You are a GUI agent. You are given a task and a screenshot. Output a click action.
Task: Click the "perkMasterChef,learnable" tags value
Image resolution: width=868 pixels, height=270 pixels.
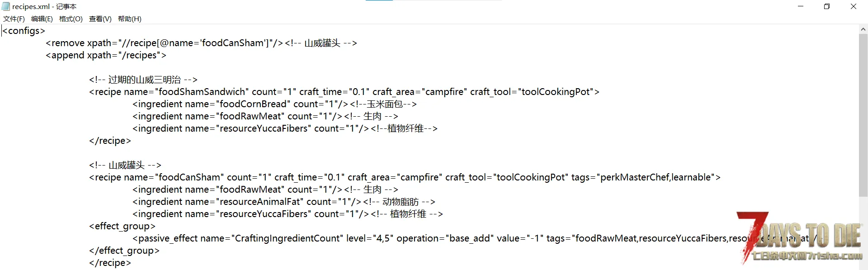pyautogui.click(x=656, y=177)
